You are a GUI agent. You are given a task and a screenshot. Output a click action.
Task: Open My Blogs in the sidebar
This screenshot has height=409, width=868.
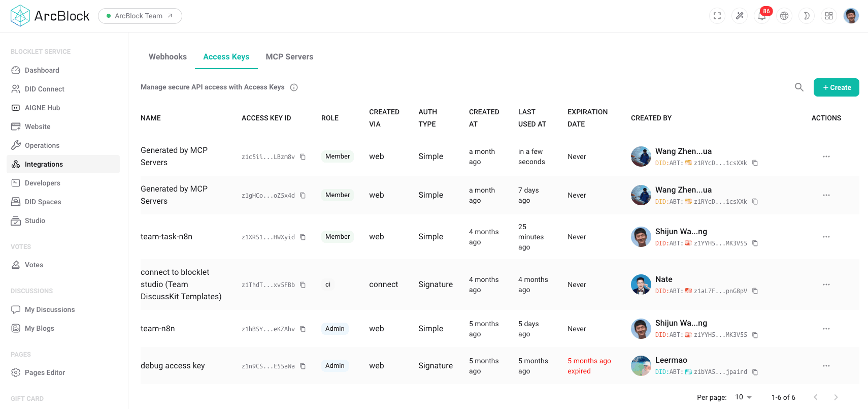[63, 328]
